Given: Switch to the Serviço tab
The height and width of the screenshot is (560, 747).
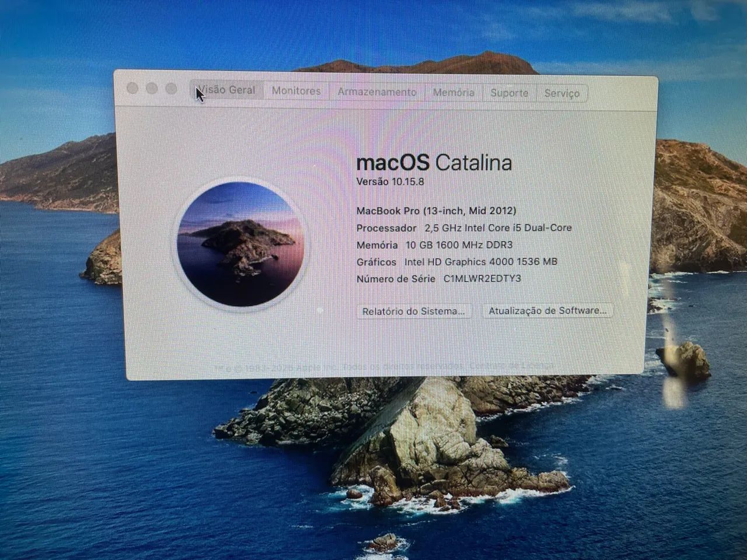Looking at the screenshot, I should pyautogui.click(x=562, y=93).
